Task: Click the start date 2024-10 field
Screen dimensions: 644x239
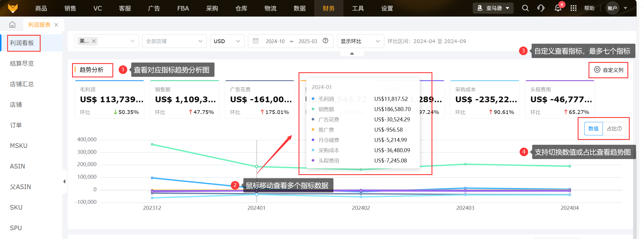Action: (275, 41)
